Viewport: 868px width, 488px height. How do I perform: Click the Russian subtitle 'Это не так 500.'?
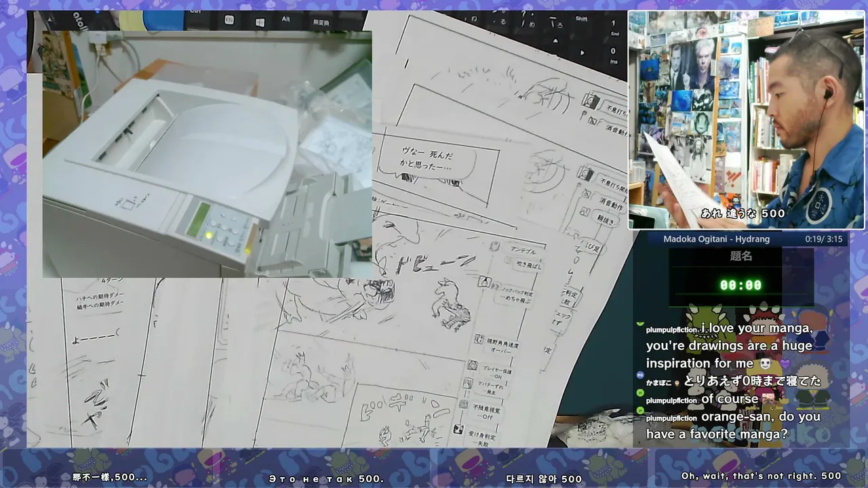tap(326, 478)
